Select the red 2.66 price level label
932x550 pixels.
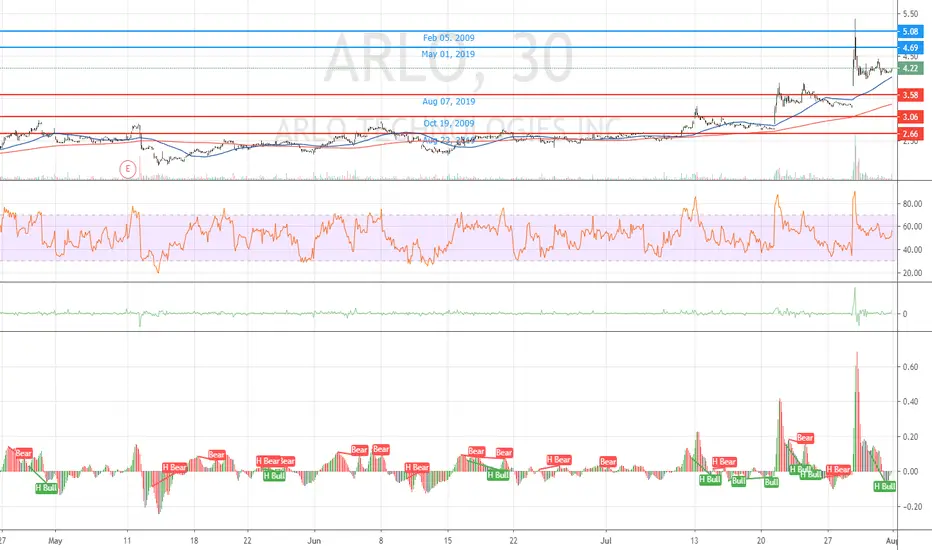click(910, 134)
